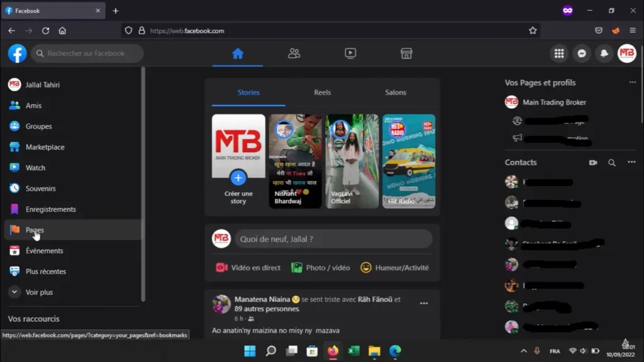Open Hit Radio story
644x362 pixels.
pyautogui.click(x=409, y=162)
